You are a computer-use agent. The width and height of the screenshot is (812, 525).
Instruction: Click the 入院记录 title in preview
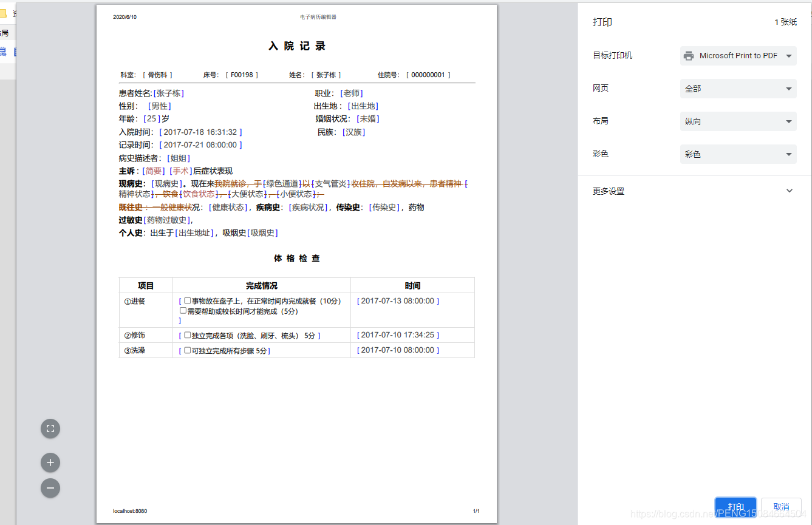pos(298,46)
